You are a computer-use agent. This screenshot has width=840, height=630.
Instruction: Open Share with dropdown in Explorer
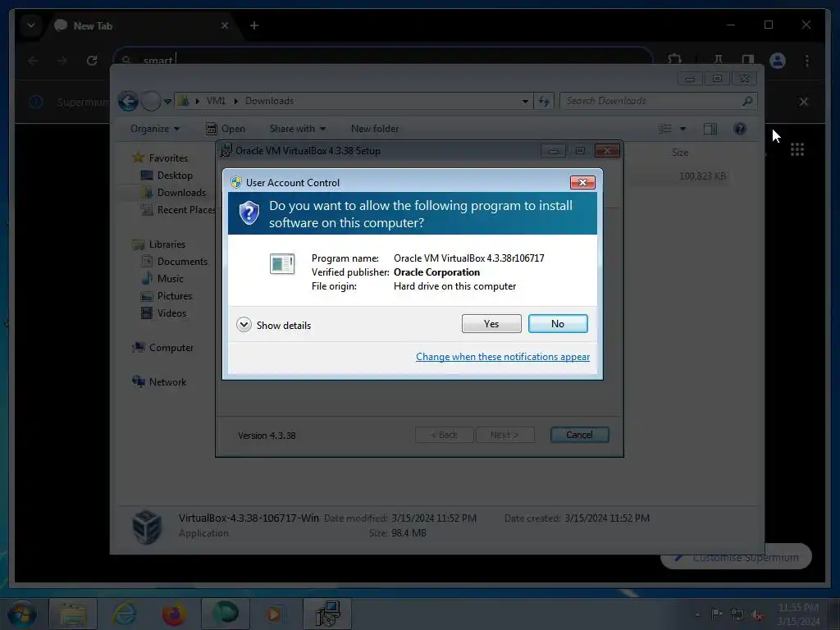(297, 129)
